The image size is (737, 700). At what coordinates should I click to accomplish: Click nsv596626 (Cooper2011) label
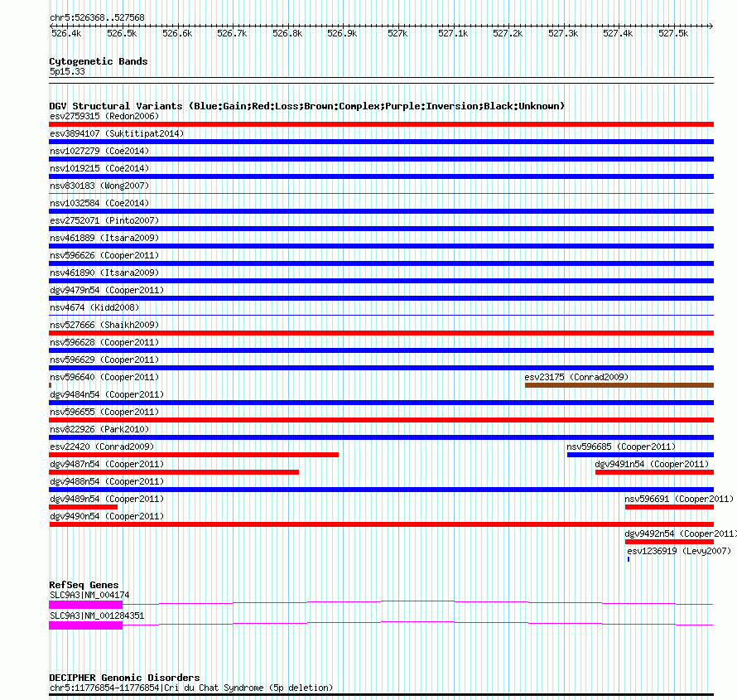(x=104, y=255)
